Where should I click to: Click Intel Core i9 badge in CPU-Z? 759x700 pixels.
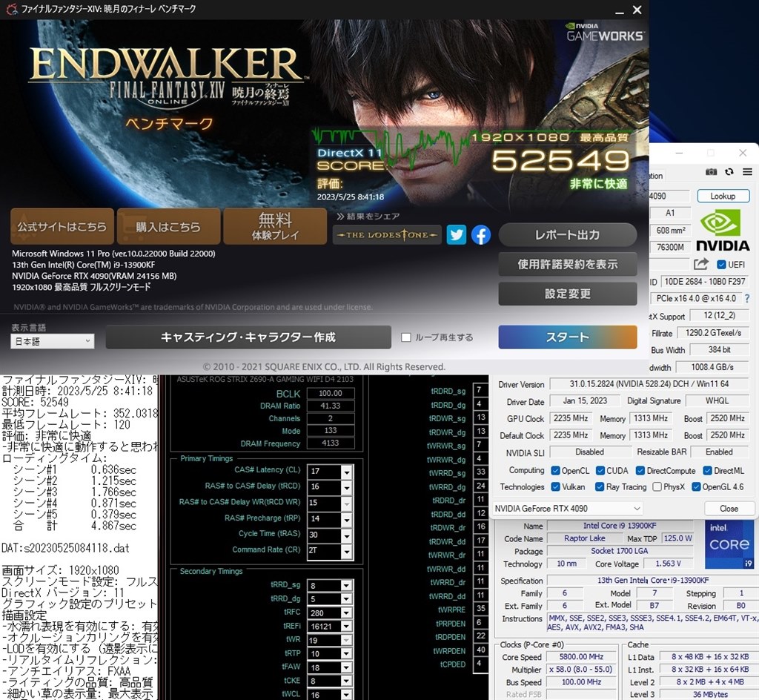[x=729, y=544]
